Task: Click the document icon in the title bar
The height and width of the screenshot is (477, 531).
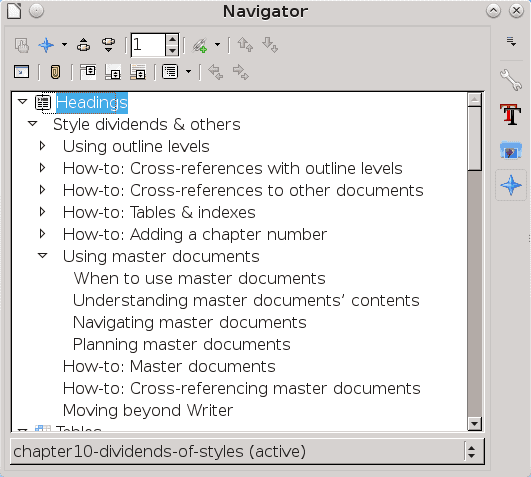Action: (x=14, y=11)
